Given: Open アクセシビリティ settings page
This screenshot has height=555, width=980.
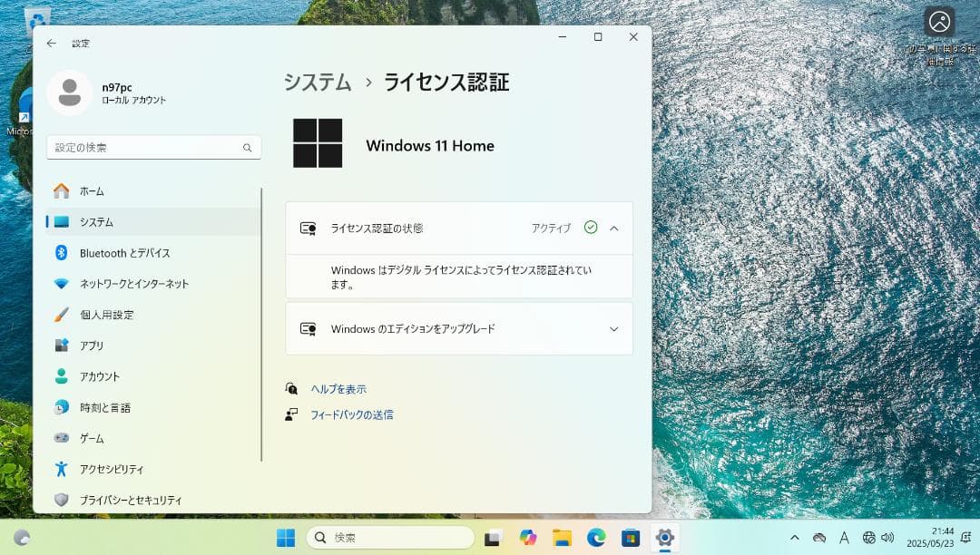Looking at the screenshot, I should pos(153,469).
